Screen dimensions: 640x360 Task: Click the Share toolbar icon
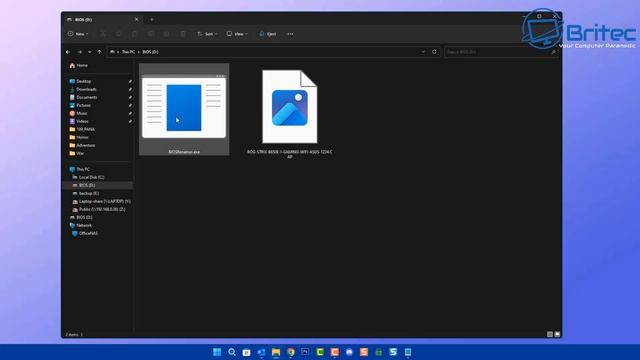167,34
